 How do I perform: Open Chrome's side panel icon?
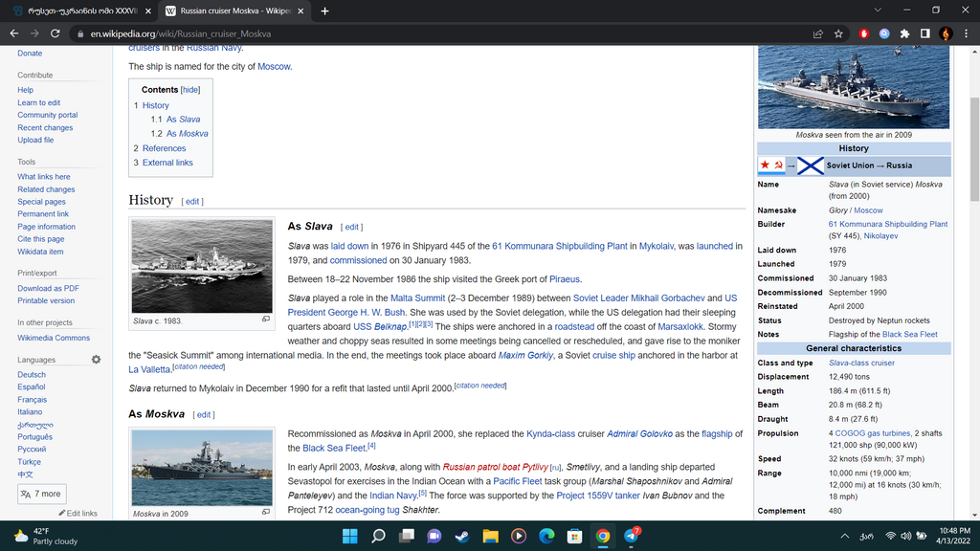[925, 34]
